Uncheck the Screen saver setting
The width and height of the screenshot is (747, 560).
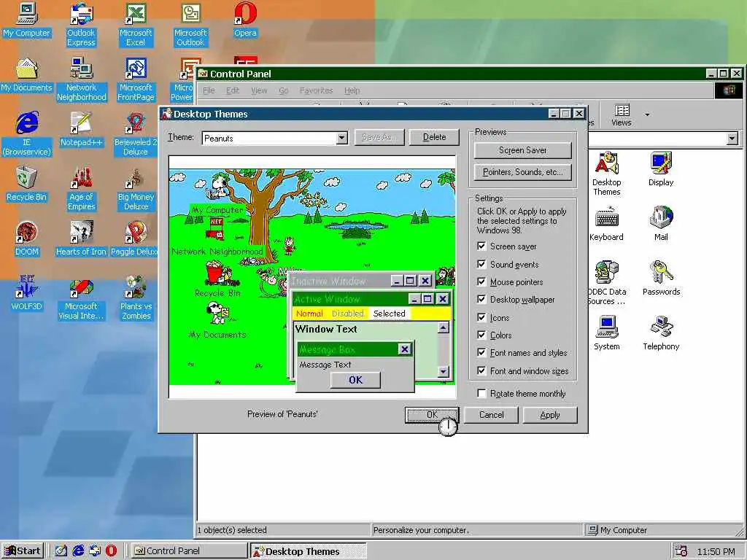pyautogui.click(x=481, y=246)
